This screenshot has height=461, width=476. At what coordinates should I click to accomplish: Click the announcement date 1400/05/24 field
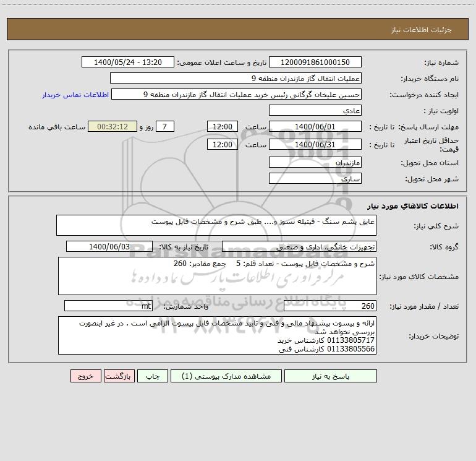pyautogui.click(x=128, y=62)
